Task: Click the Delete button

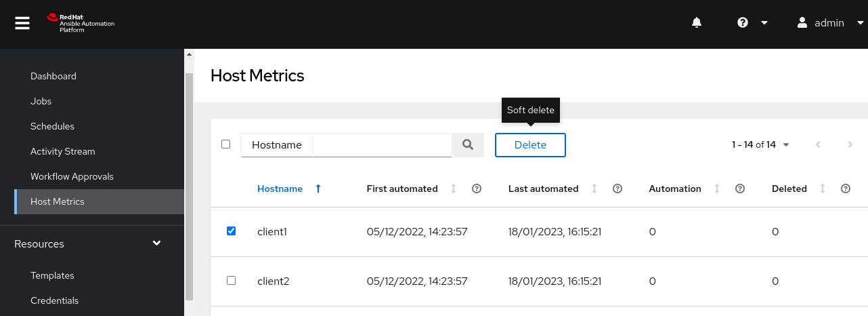Action: click(530, 145)
